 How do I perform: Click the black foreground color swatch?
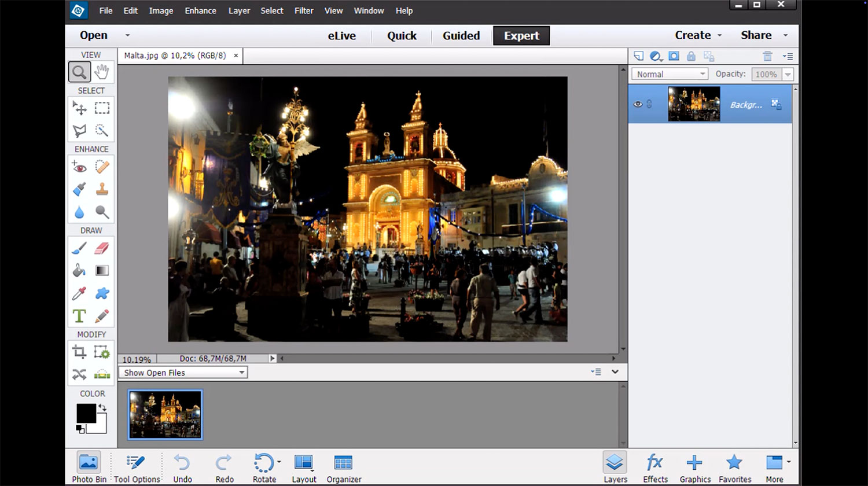click(x=86, y=413)
